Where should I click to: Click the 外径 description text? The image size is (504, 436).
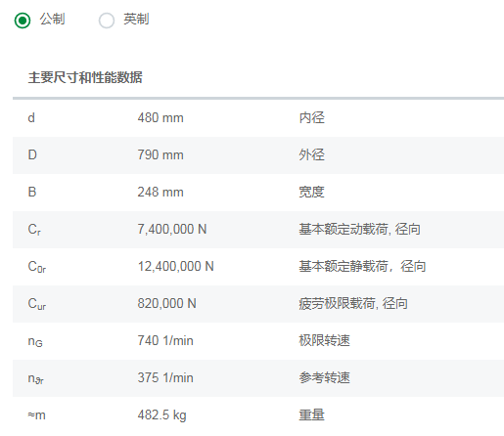click(311, 154)
